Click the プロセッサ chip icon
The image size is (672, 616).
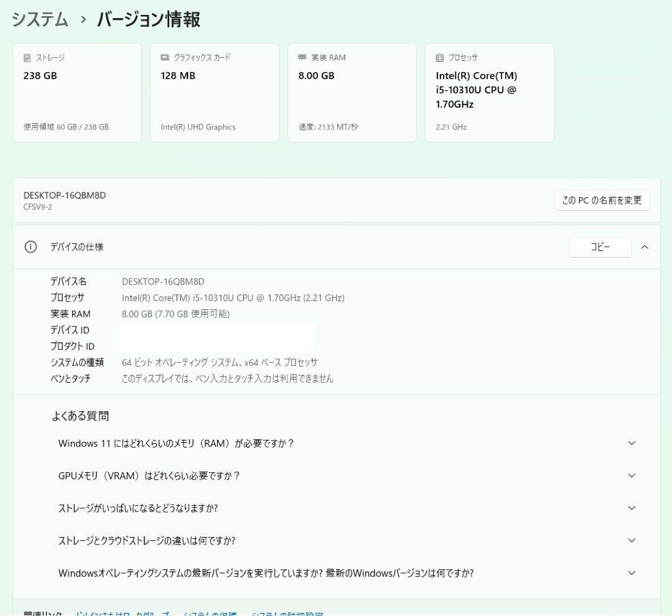439,57
